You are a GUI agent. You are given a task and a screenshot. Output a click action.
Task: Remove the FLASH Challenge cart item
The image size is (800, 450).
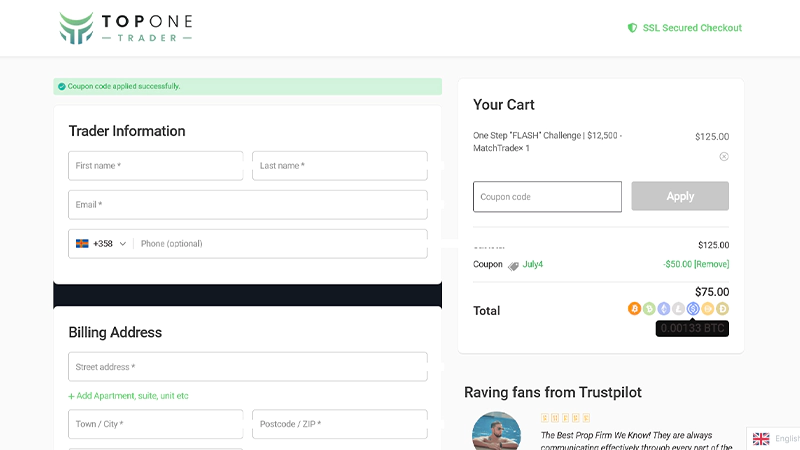click(x=724, y=157)
